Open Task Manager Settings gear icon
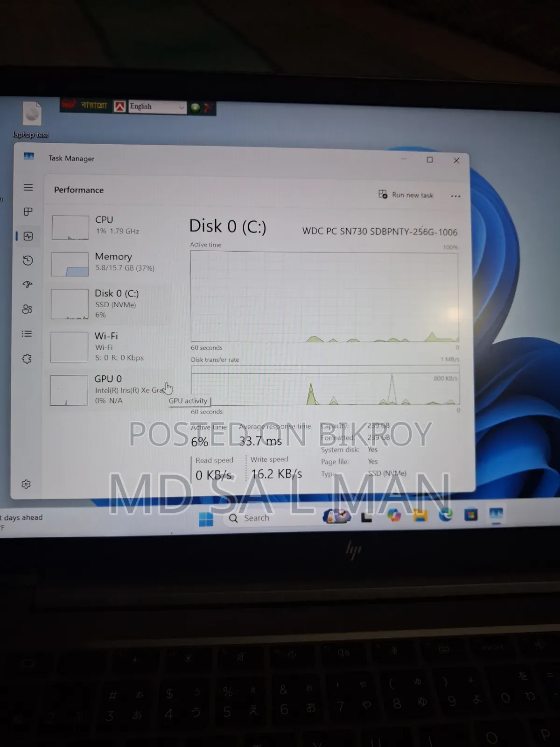 point(26,484)
